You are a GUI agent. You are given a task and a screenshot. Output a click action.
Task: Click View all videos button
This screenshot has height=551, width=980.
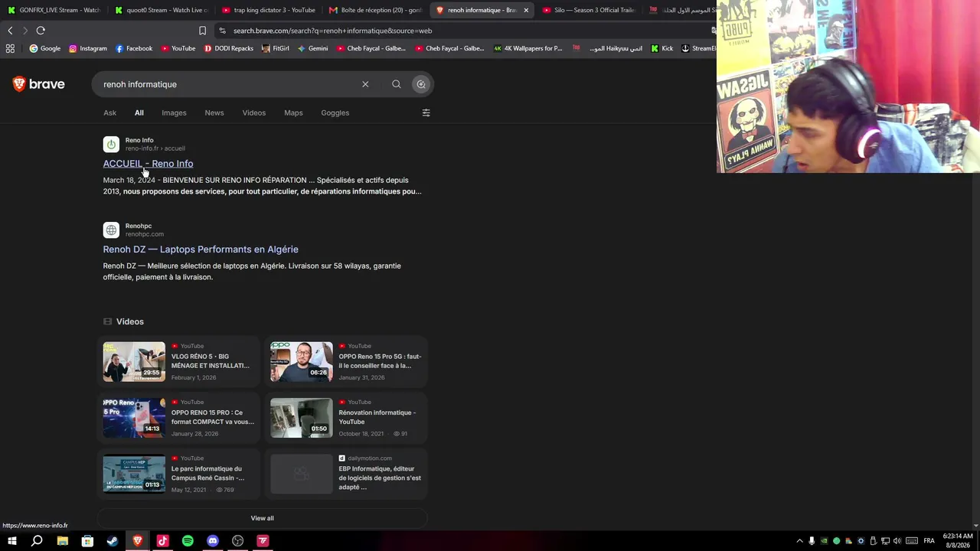[262, 518]
